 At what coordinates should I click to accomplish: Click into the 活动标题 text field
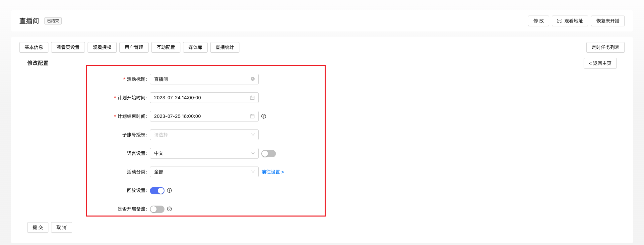[199, 79]
